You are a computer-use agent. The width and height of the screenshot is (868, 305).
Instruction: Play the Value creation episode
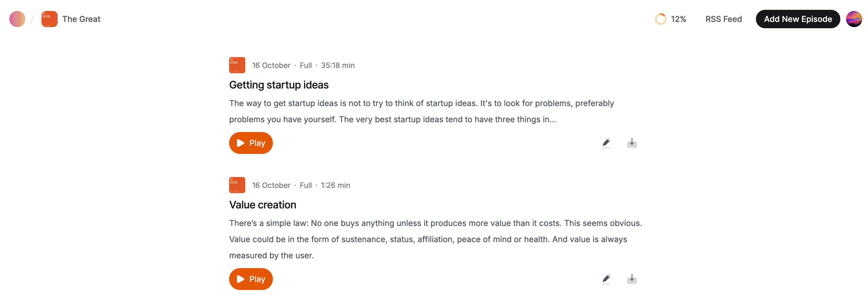tap(251, 279)
